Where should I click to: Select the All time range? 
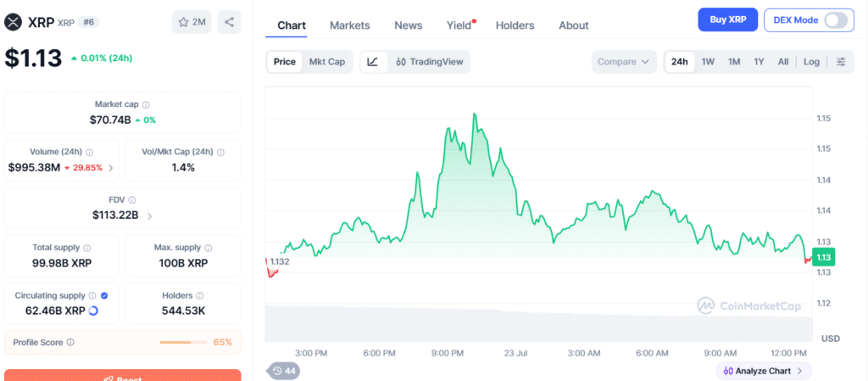pos(782,61)
